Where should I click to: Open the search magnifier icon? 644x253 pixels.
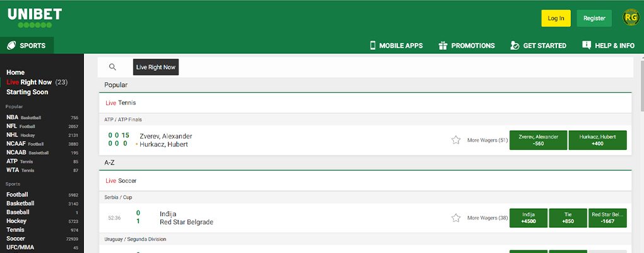(x=112, y=67)
